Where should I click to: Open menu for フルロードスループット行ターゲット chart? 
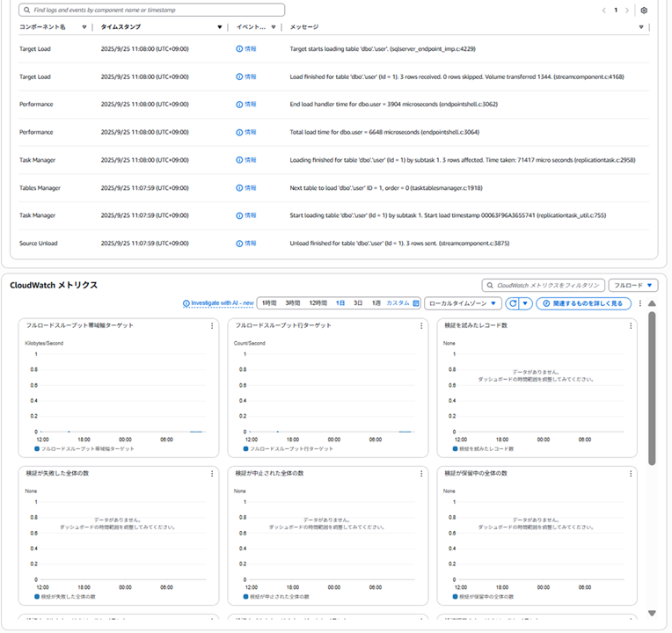click(x=421, y=326)
